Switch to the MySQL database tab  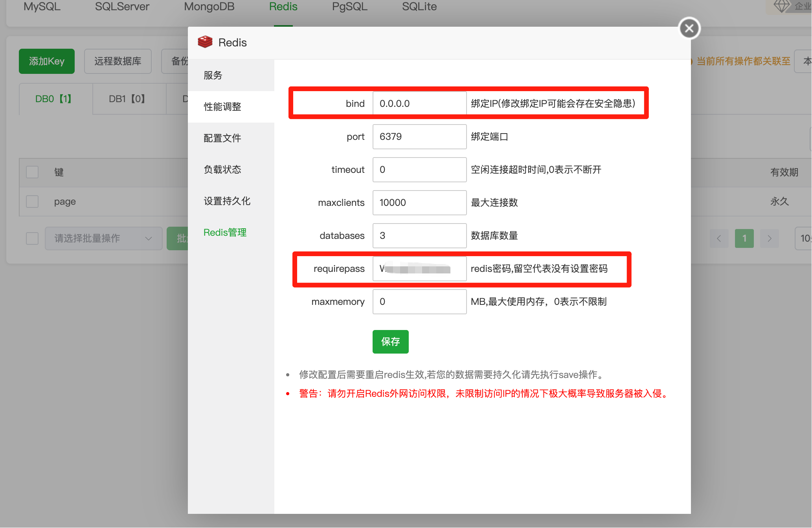coord(42,7)
